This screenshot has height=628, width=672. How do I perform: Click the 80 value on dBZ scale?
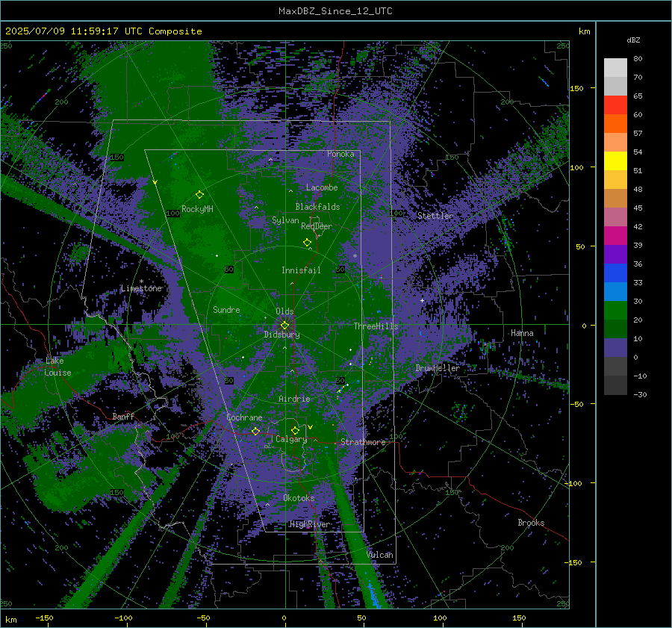pyautogui.click(x=638, y=59)
